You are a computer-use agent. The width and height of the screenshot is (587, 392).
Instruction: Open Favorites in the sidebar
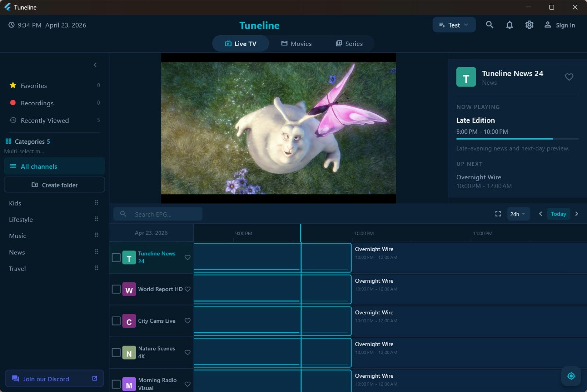click(54, 85)
